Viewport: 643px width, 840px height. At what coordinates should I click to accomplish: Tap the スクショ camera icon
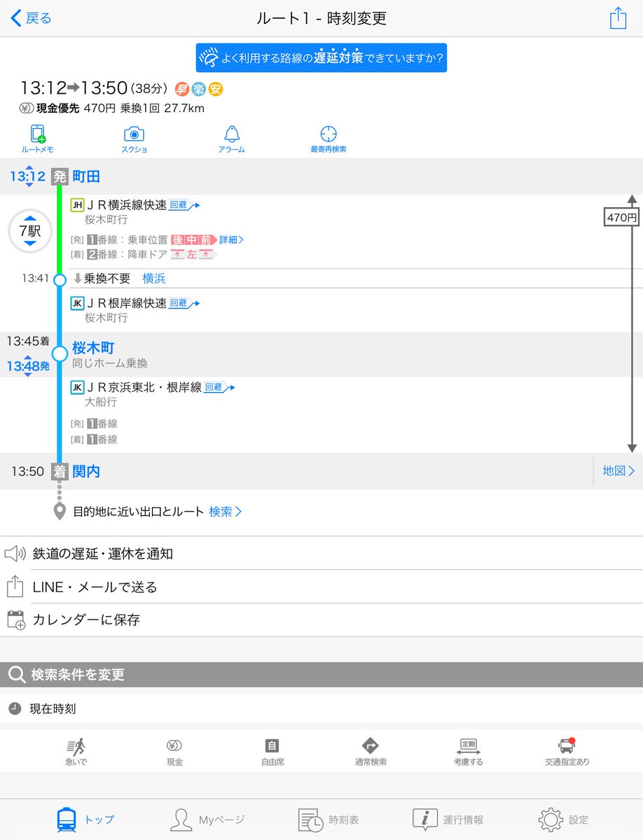tap(134, 139)
